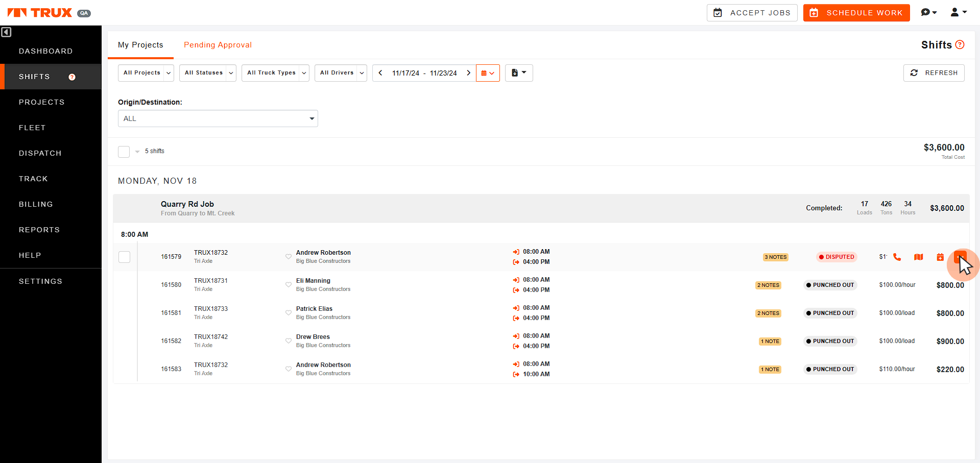Switch to the Pending Approval tab
This screenshot has height=463, width=980.
pyautogui.click(x=218, y=45)
